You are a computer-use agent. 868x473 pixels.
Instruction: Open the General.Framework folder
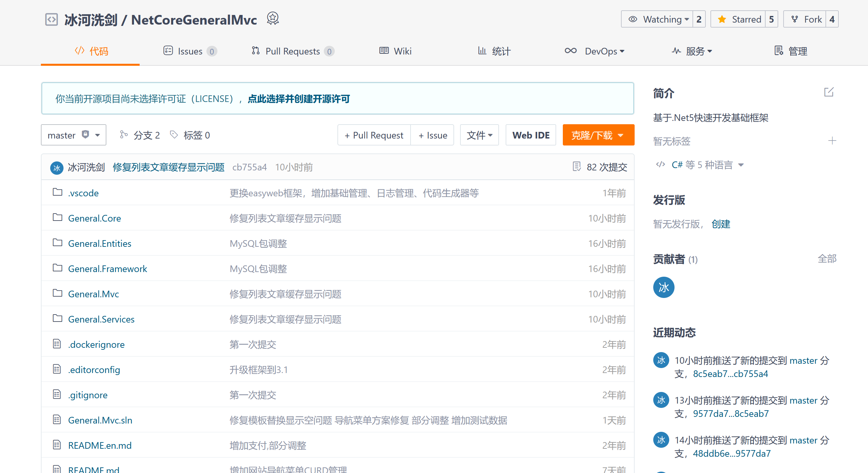[107, 269]
